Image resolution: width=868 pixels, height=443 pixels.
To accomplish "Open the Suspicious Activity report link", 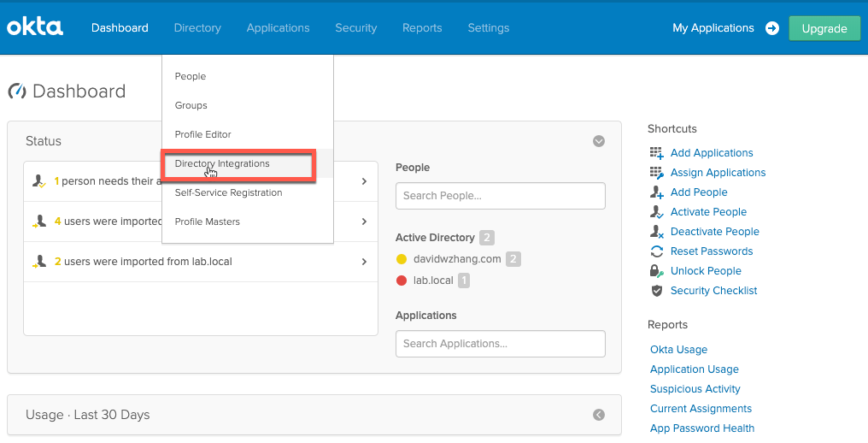I will tap(695, 389).
